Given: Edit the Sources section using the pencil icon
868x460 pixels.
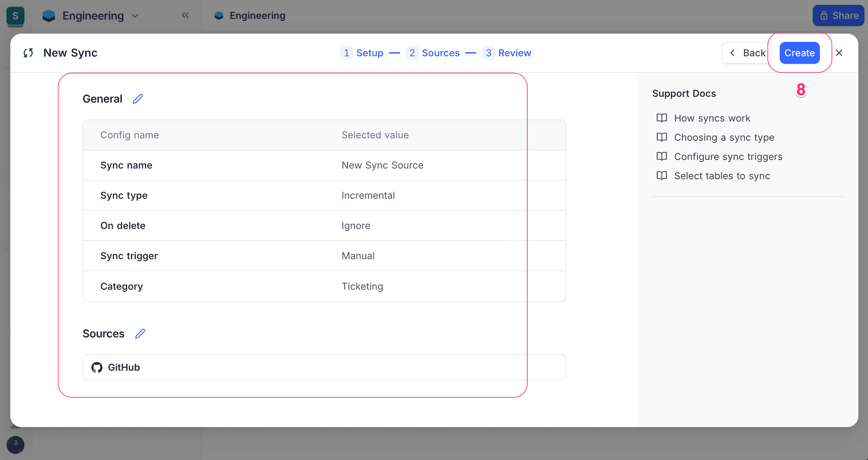Looking at the screenshot, I should 140,333.
